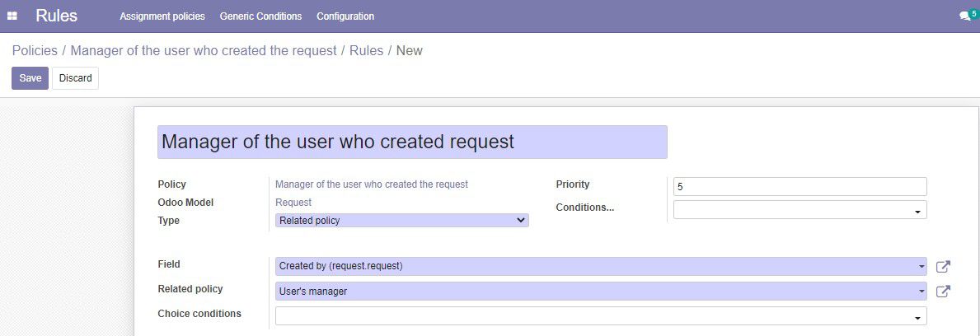Open Generic Conditions menu
This screenshot has height=336, width=980.
(x=260, y=16)
